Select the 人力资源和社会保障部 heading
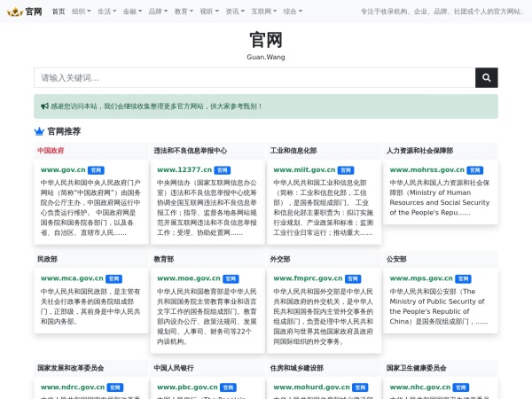This screenshot has width=532, height=399. coord(419,151)
